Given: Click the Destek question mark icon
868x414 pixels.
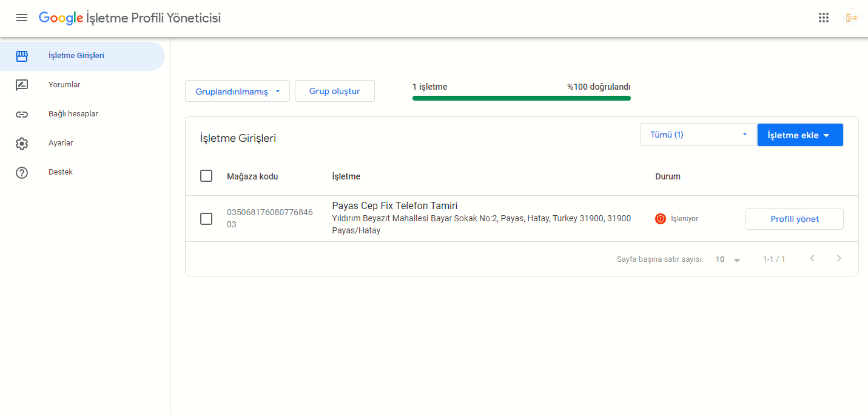Looking at the screenshot, I should coord(22,172).
